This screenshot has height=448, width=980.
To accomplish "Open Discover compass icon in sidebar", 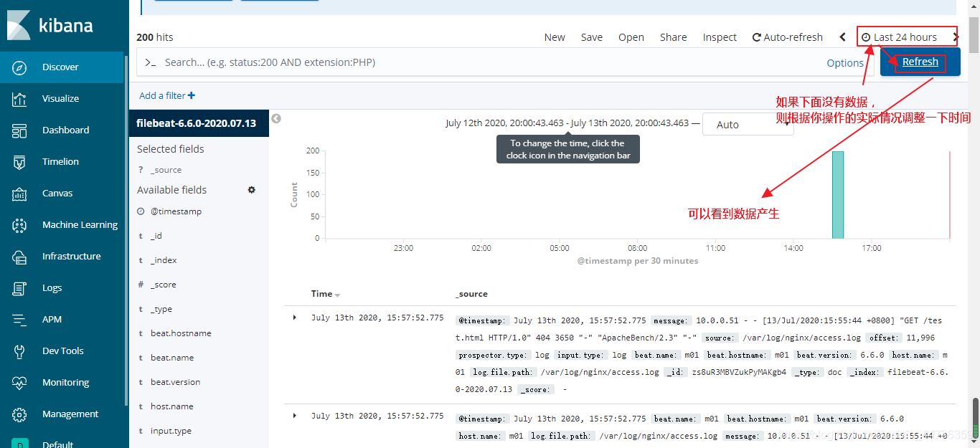I will click(x=19, y=67).
